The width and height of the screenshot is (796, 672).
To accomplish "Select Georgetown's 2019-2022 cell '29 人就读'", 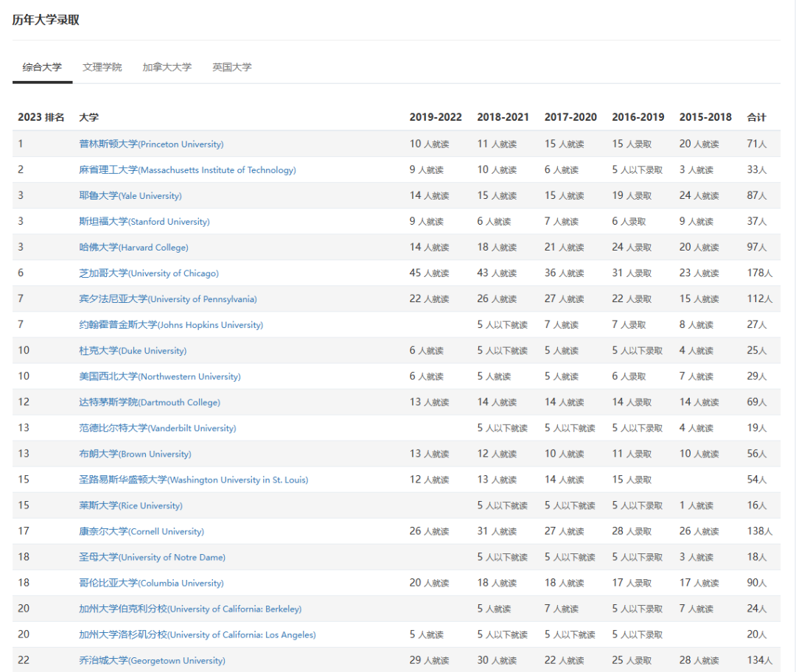I will click(x=430, y=660).
